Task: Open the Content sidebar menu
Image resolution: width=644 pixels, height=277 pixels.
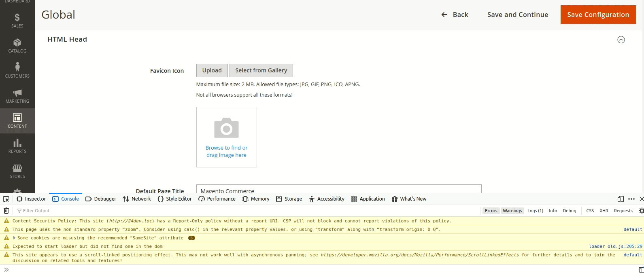Action: click(17, 121)
